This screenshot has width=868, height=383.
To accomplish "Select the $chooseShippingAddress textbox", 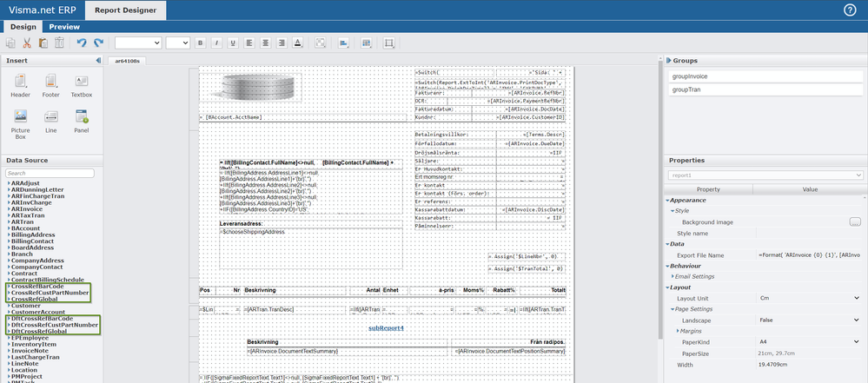I will [311, 248].
